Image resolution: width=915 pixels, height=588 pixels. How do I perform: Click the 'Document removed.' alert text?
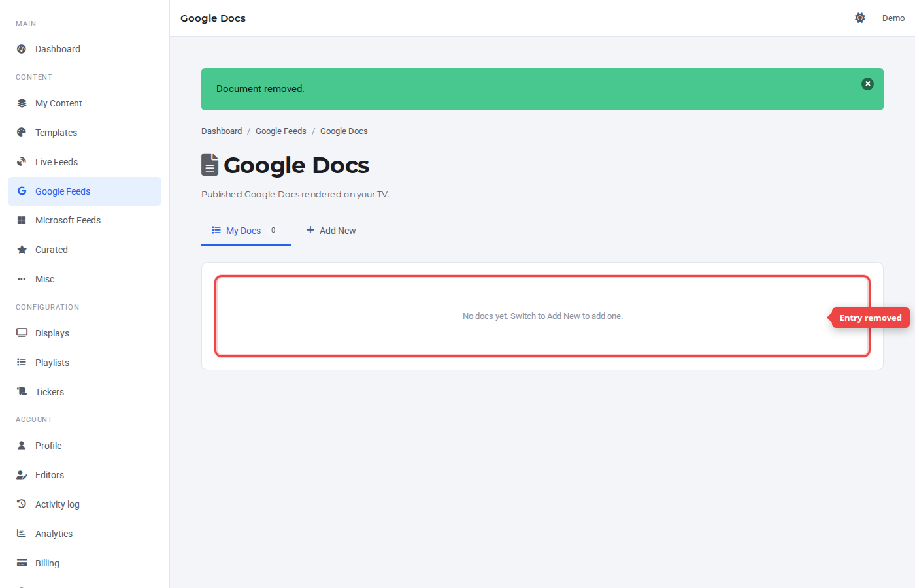[x=260, y=89]
